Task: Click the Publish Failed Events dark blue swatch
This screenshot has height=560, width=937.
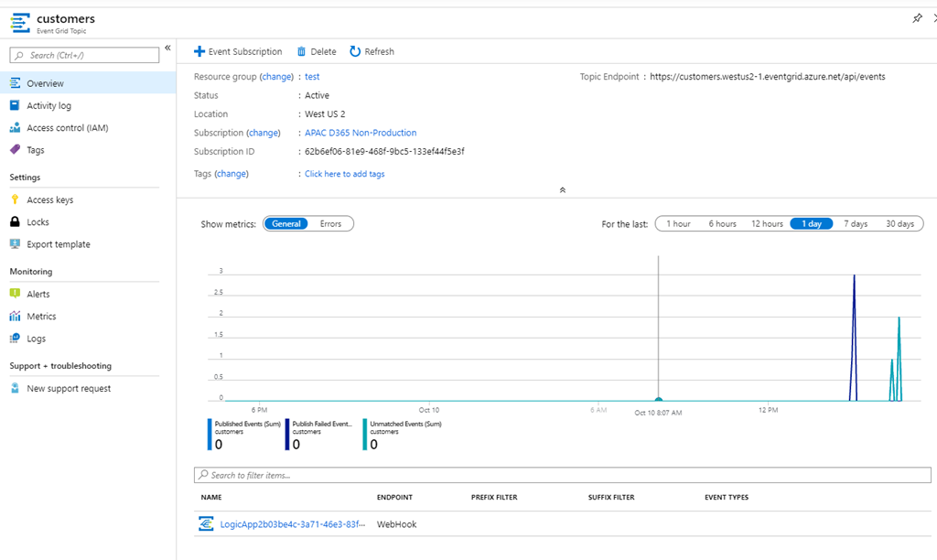Action: pos(287,434)
